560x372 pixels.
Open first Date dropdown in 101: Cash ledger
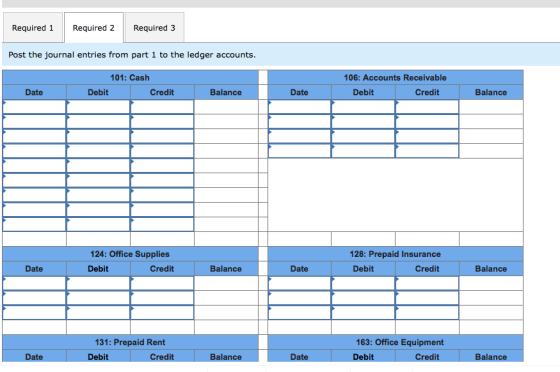pos(34,107)
